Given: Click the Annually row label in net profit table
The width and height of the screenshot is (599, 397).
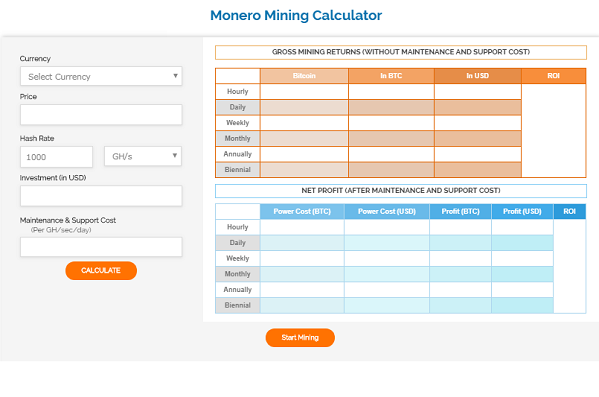Looking at the screenshot, I should tap(238, 290).
